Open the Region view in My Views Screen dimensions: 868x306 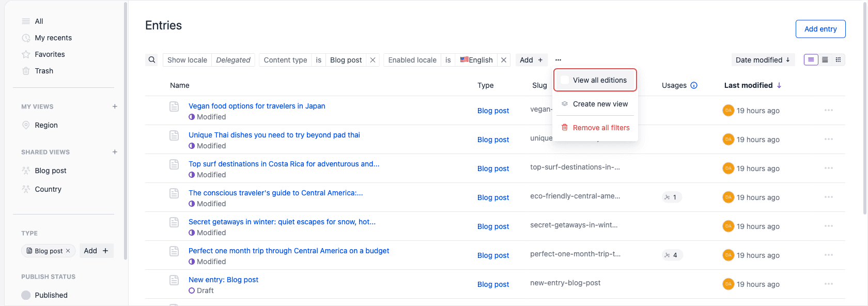pyautogui.click(x=46, y=125)
